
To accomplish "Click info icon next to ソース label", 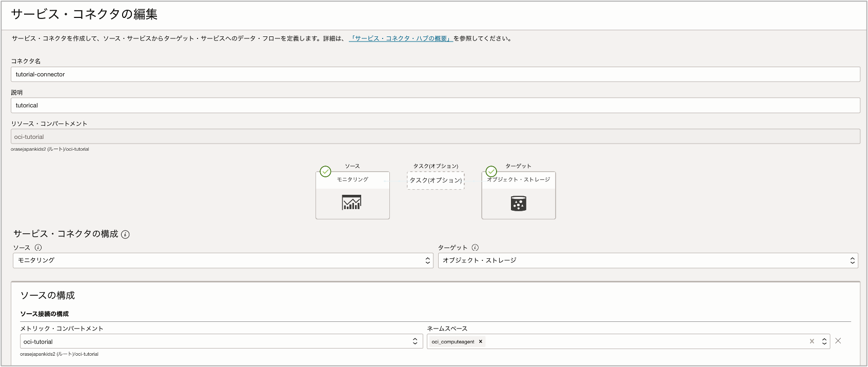I will (x=38, y=248).
